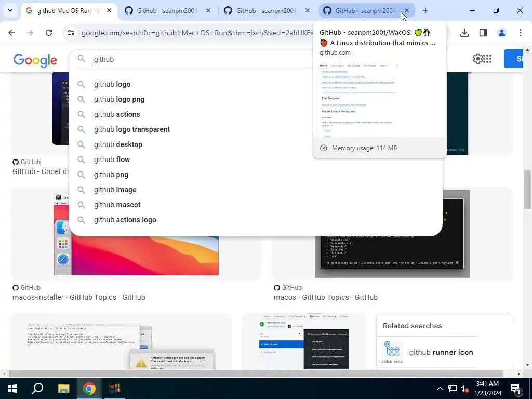The height and width of the screenshot is (399, 532).
Task: Choose suggestion github actions
Action: [x=117, y=114]
